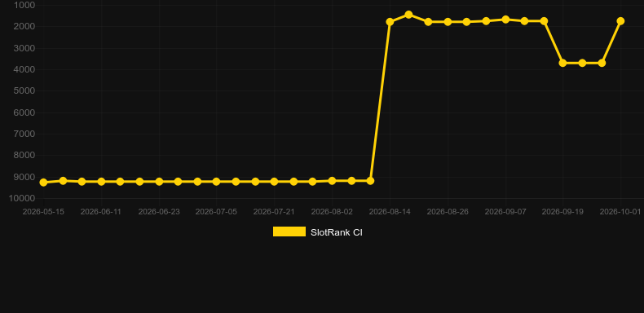Image resolution: width=644 pixels, height=313 pixels.
Task: Click the 2026-06-23 x-axis date label
Action: pyautogui.click(x=159, y=212)
